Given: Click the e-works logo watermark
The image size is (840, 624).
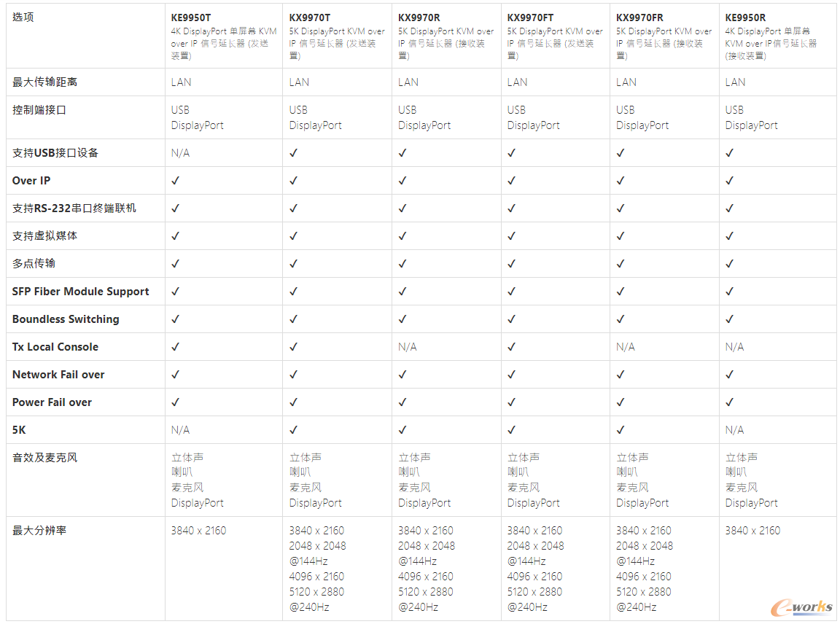Looking at the screenshot, I should point(802,608).
